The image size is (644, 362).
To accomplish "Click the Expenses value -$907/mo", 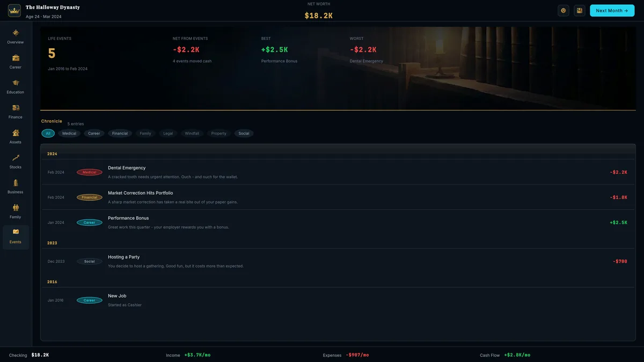I will tap(357, 355).
